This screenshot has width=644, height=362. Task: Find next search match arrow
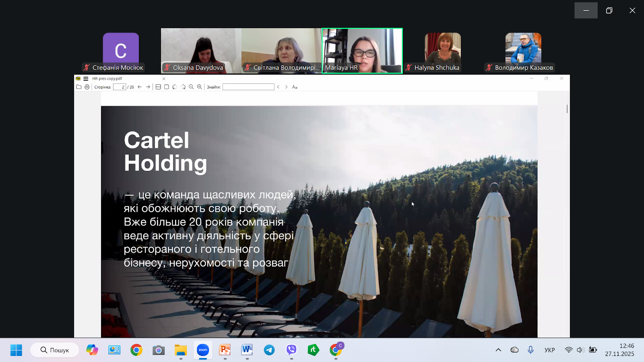coord(286,87)
